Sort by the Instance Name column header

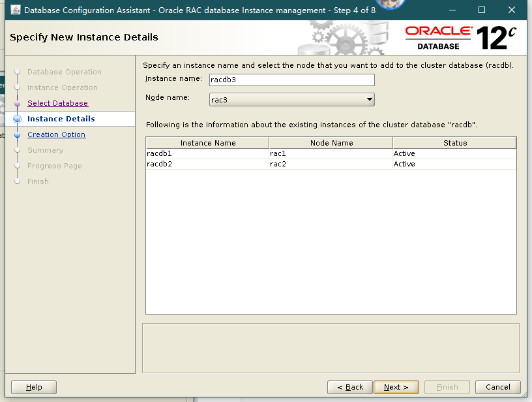[207, 143]
